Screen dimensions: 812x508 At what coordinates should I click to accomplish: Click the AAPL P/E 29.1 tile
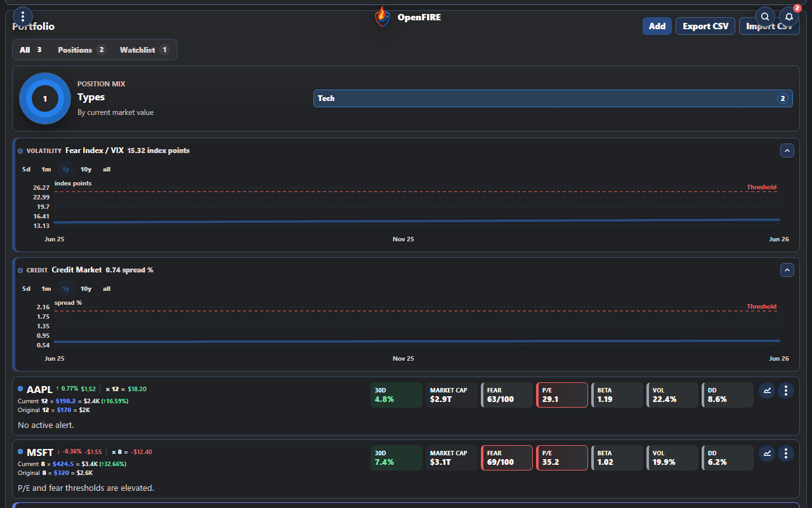click(x=562, y=395)
